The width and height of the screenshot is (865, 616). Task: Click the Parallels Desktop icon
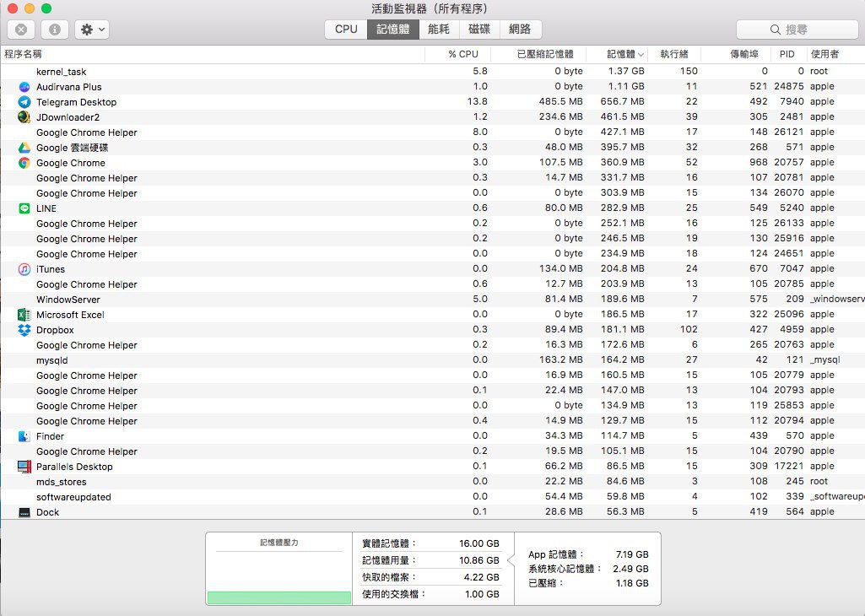click(24, 467)
